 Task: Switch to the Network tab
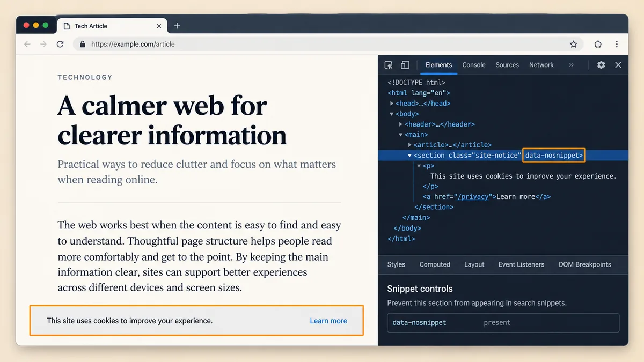[541, 65]
